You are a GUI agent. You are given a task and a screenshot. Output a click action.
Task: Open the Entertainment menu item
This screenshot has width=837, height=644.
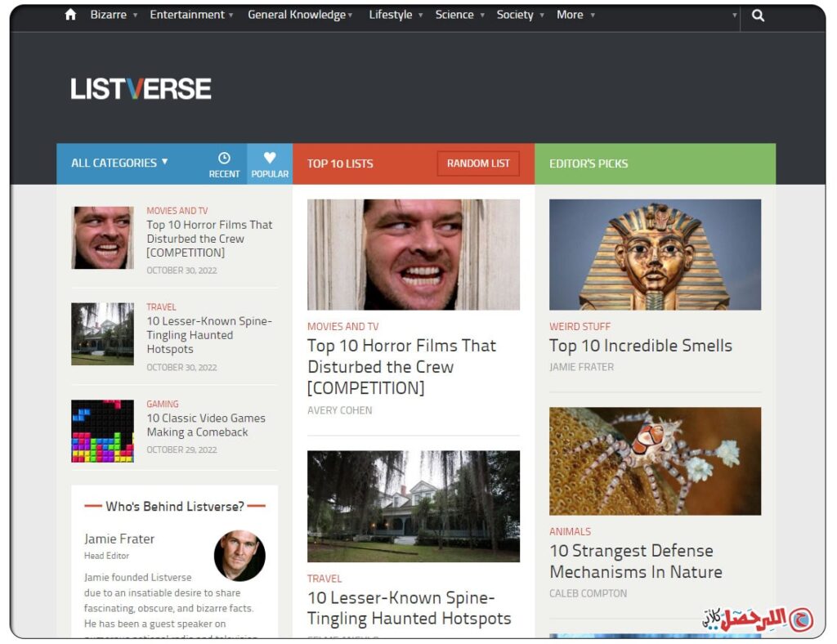pyautogui.click(x=191, y=15)
